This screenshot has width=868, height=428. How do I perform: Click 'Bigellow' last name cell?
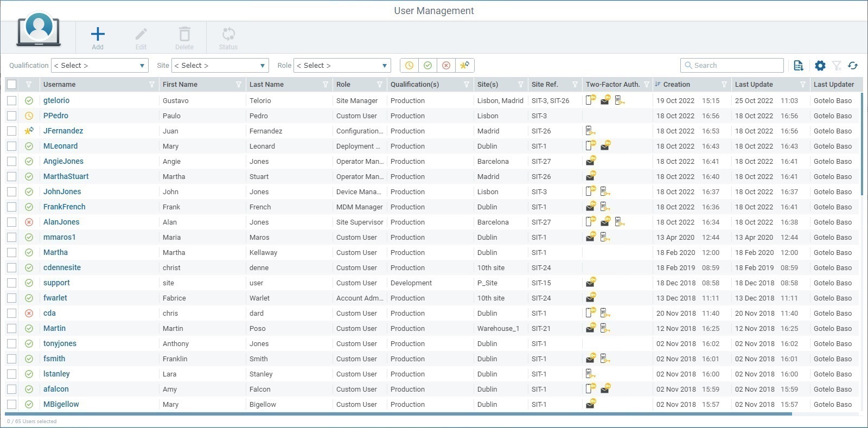[x=263, y=404]
